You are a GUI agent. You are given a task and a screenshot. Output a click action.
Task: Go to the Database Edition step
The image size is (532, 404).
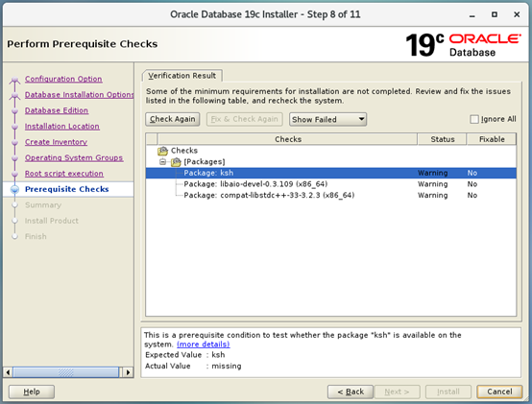[57, 110]
